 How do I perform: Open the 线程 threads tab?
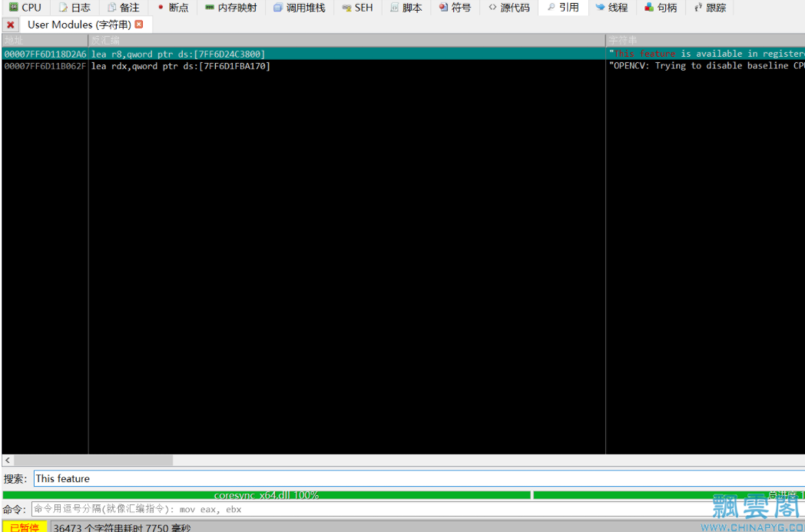click(612, 8)
